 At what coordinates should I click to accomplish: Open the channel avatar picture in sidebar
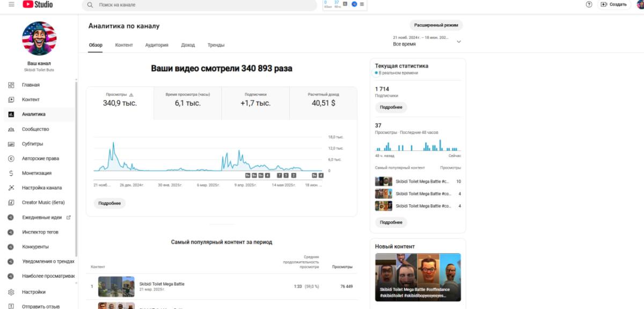pyautogui.click(x=39, y=38)
